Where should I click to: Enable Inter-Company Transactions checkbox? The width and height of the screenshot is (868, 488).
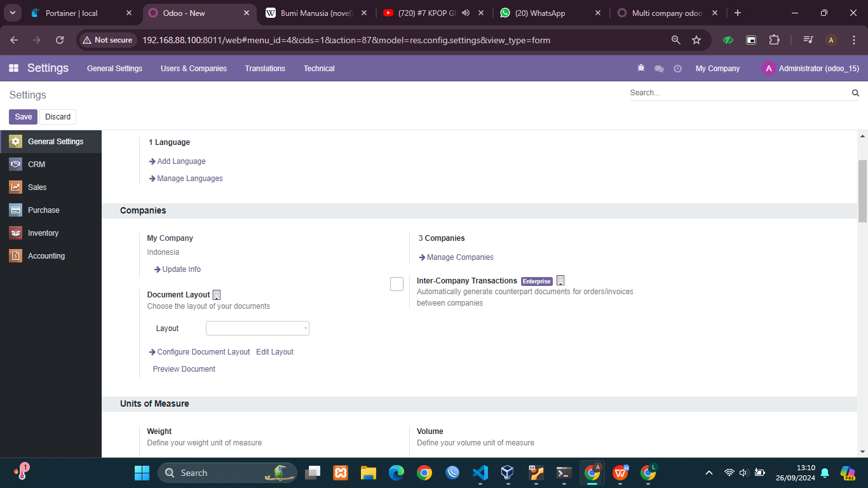(397, 284)
